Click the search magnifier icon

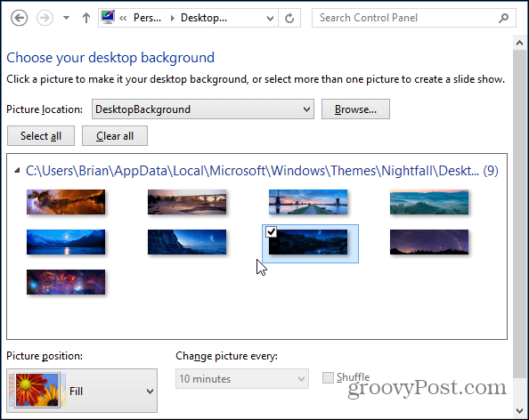[504, 18]
